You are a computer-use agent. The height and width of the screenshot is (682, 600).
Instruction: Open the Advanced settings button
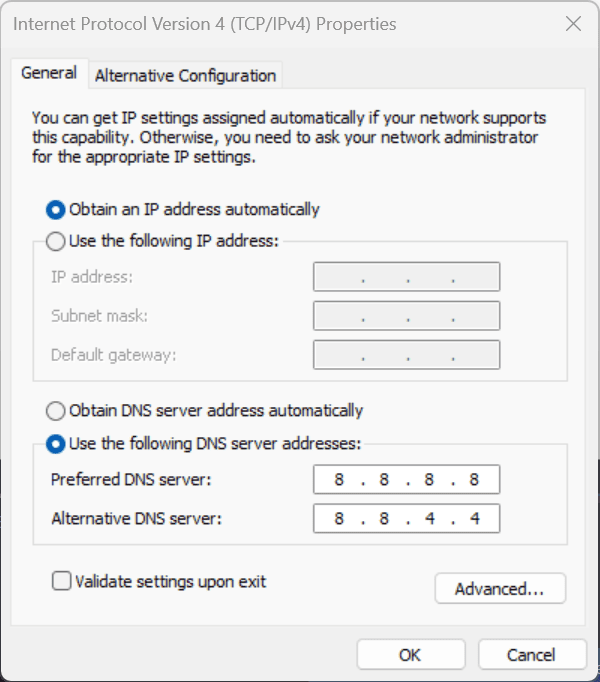click(x=500, y=589)
